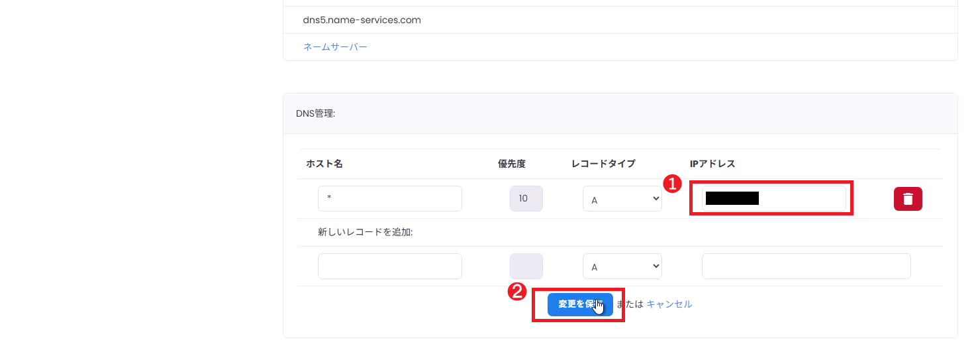
Task: Click the priority field showing 10
Action: tap(526, 199)
